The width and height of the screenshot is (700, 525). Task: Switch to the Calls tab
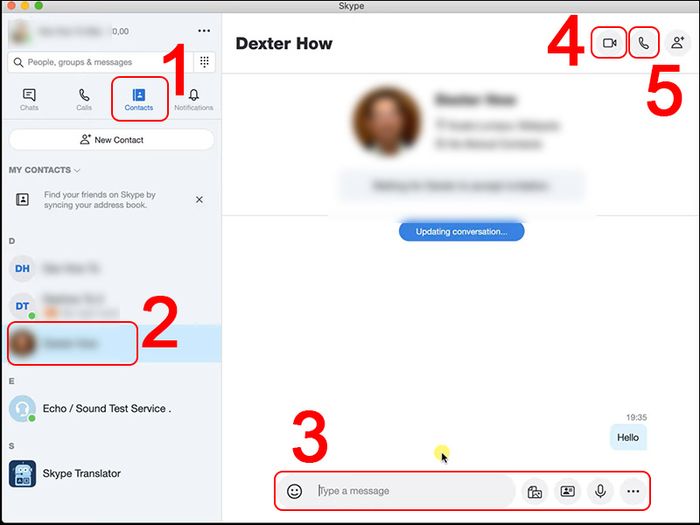[x=84, y=100]
